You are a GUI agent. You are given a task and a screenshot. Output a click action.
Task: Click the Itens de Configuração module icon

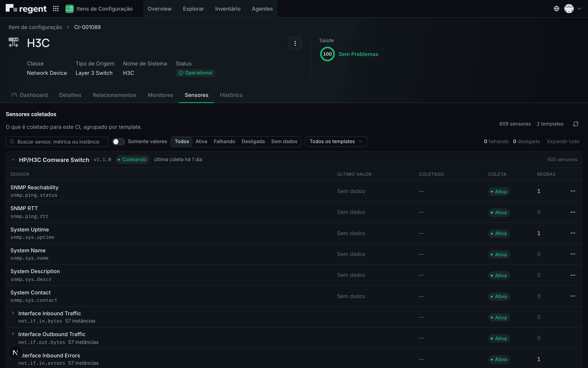coord(69,9)
